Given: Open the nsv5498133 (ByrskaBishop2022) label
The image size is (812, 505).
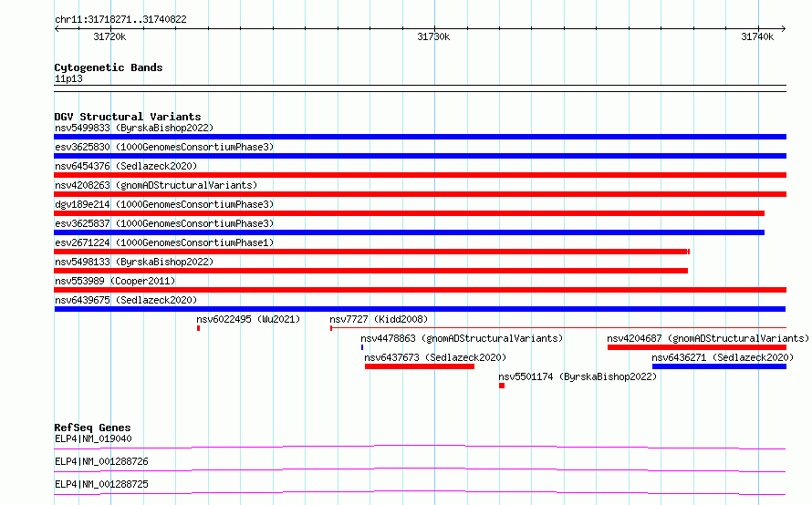Looking at the screenshot, I should point(134,262).
